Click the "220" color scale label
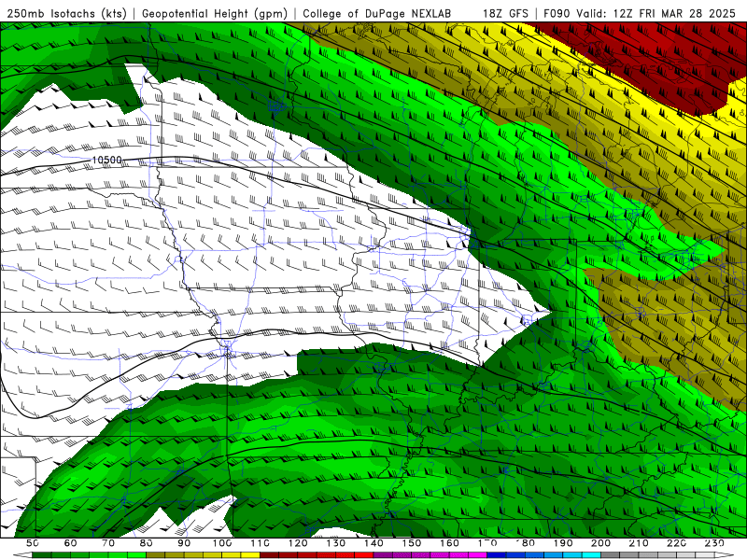 [677, 543]
